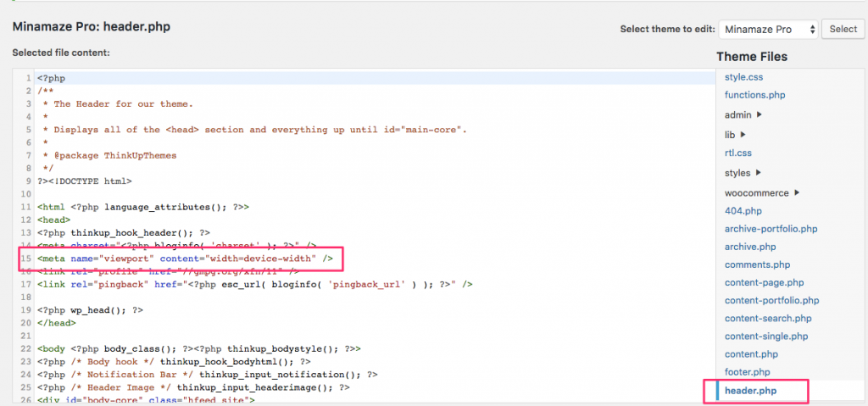This screenshot has width=868, height=406.
Task: Select content-single.php from list
Action: pos(765,336)
